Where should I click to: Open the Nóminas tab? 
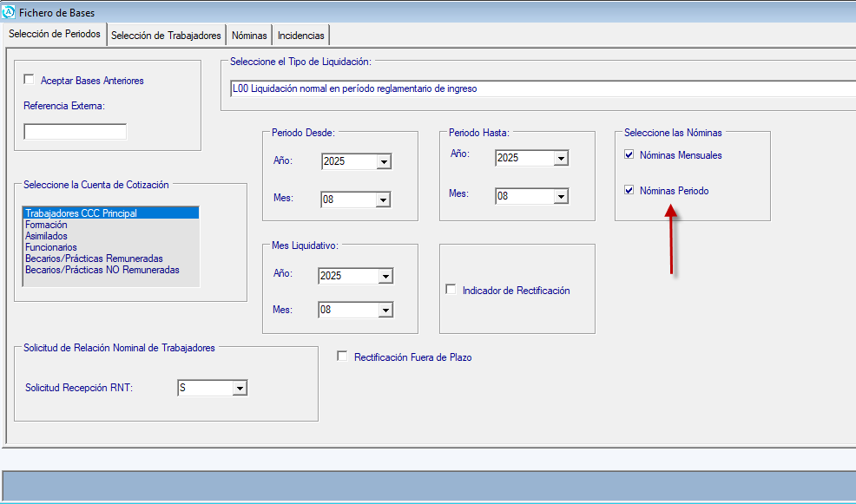249,36
